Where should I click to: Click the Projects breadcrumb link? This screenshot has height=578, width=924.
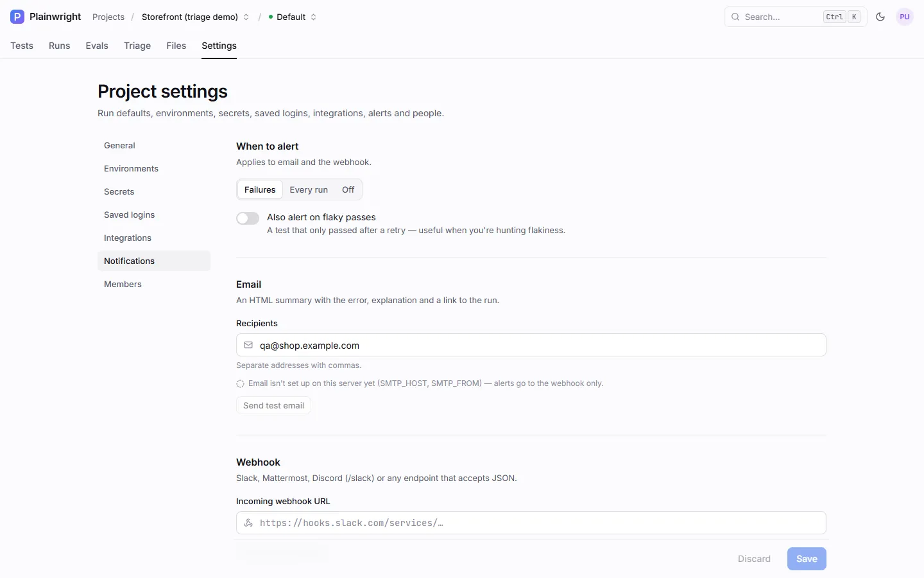click(108, 17)
